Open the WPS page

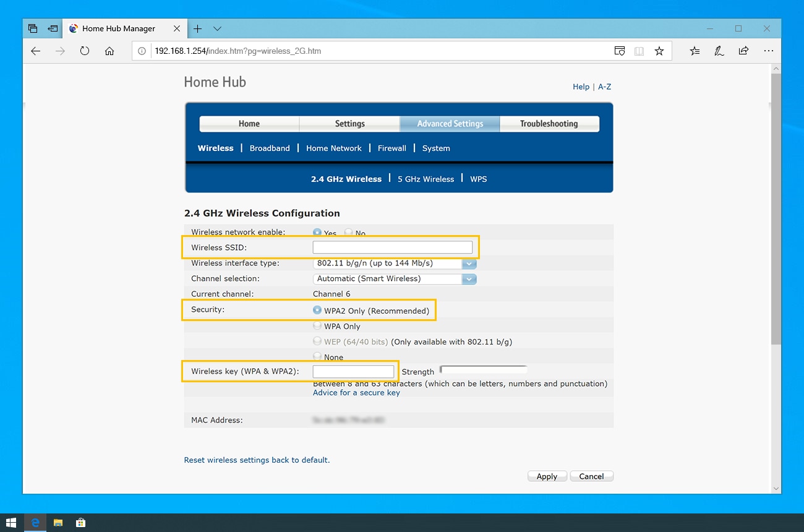coord(479,179)
